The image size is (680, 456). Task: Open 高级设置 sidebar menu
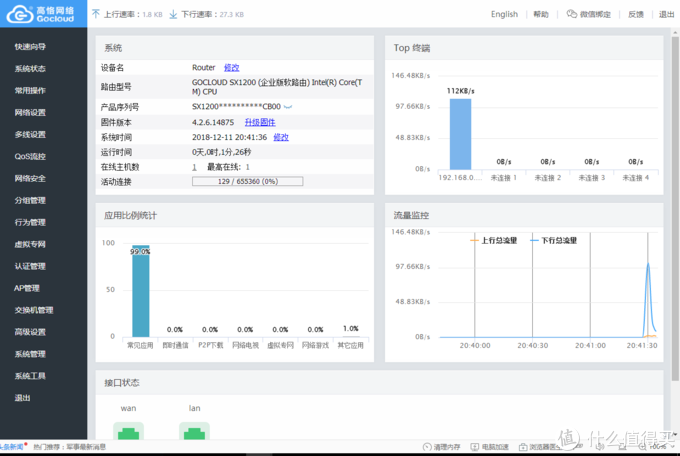pyautogui.click(x=30, y=332)
